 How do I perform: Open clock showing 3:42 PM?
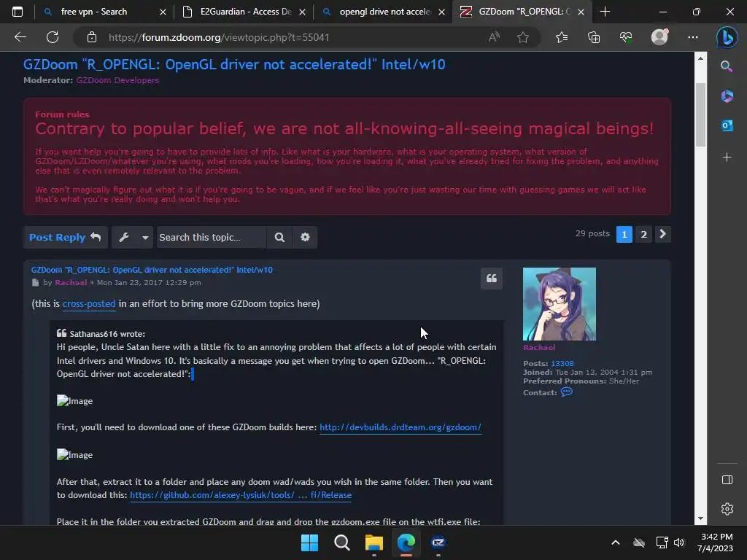coord(715,542)
